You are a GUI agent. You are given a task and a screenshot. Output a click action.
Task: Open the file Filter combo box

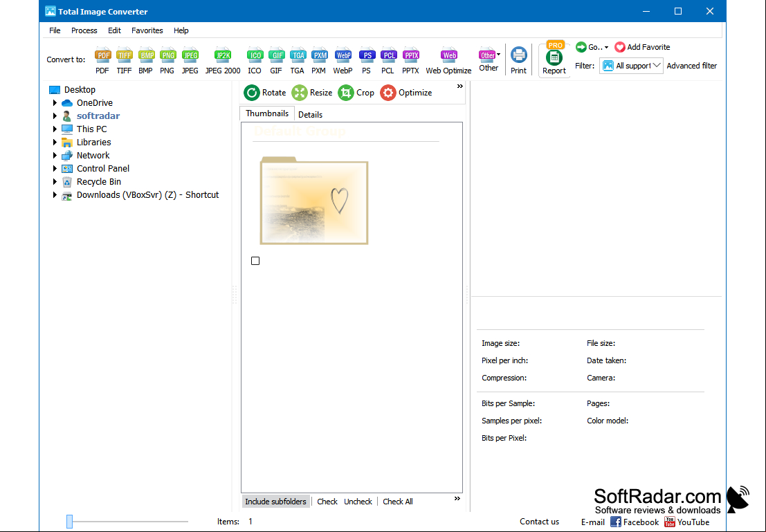631,66
